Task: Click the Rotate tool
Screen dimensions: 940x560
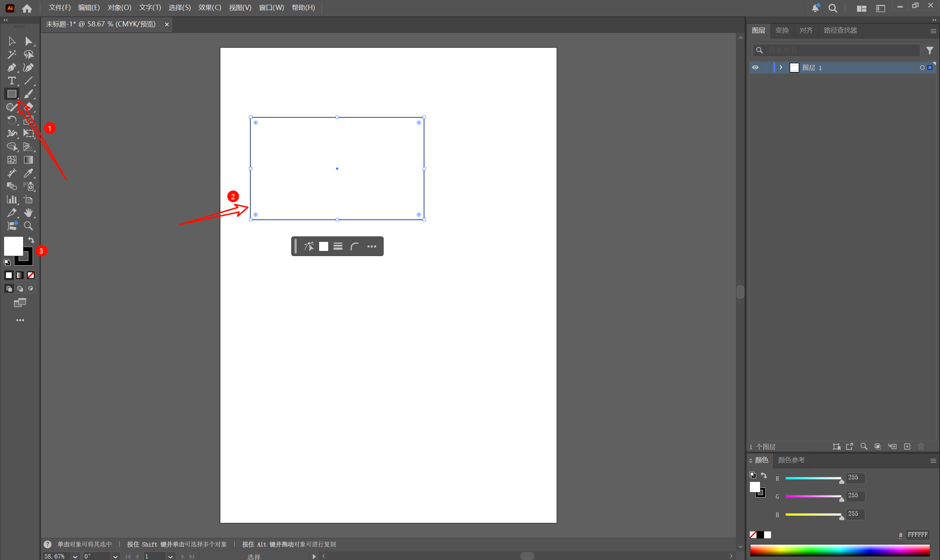Action: click(x=11, y=120)
